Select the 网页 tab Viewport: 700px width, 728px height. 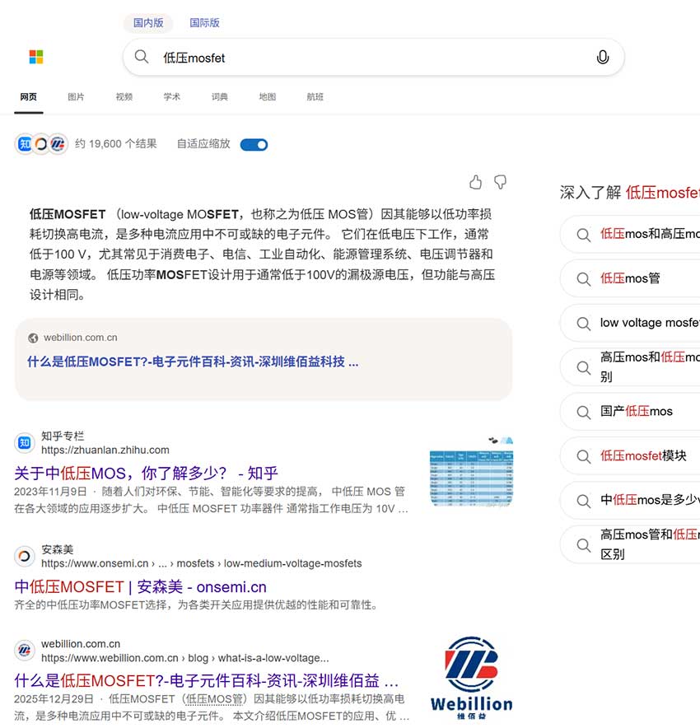(x=28, y=96)
